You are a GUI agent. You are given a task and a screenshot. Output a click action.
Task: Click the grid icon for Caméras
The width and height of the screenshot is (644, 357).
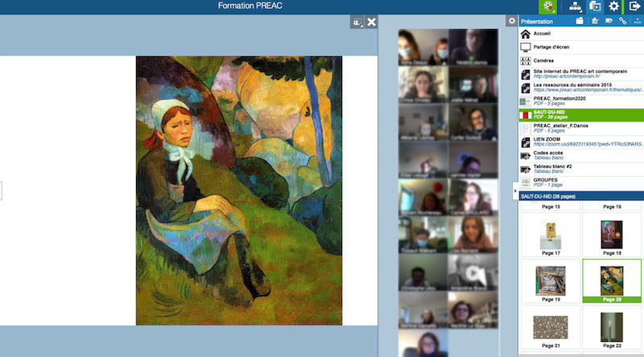[x=526, y=61]
